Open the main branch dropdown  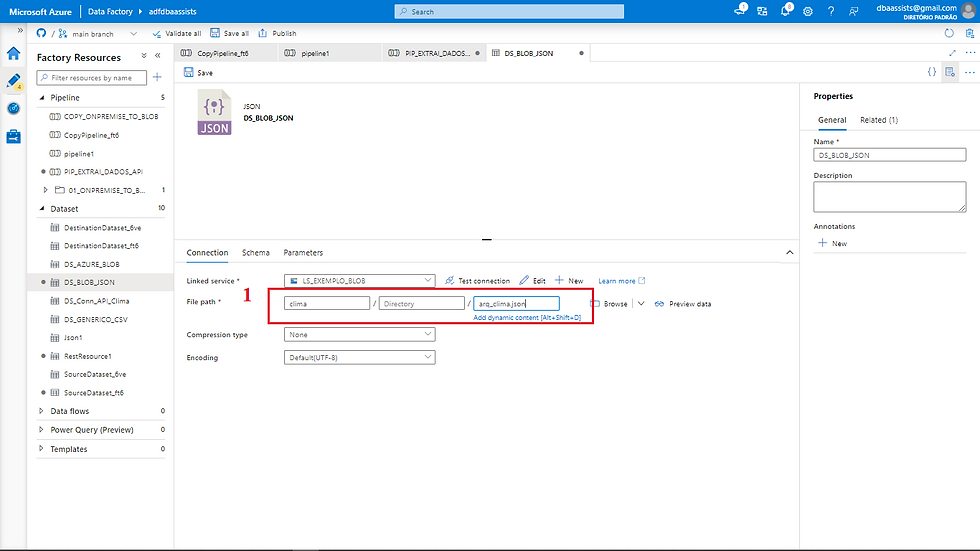coord(98,34)
